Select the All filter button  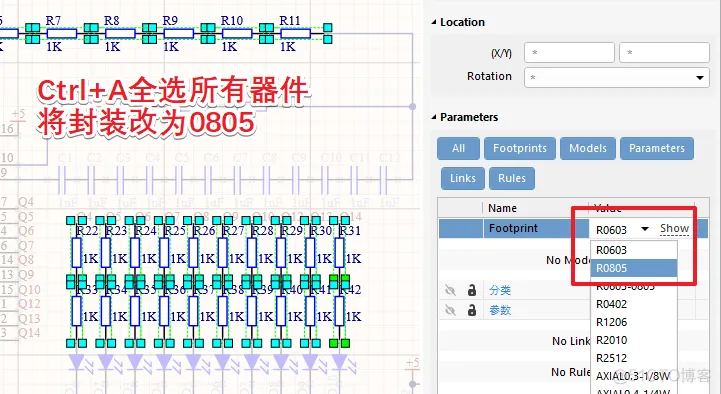(458, 148)
